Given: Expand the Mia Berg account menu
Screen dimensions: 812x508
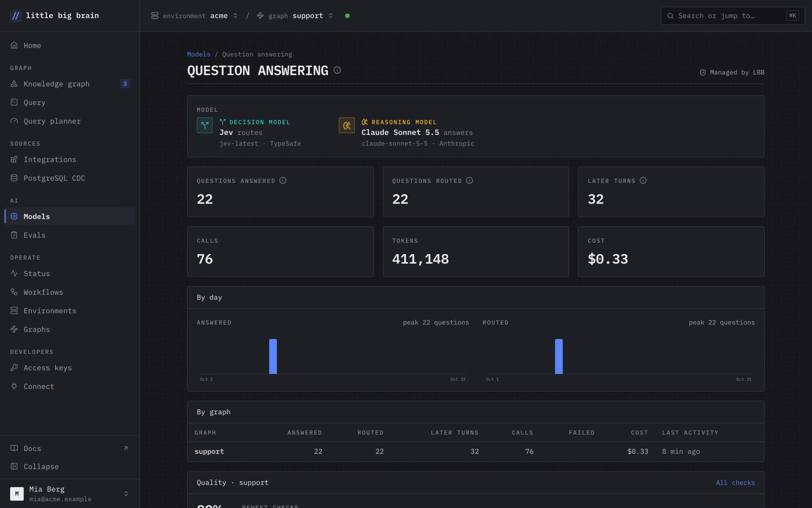Looking at the screenshot, I should point(70,493).
